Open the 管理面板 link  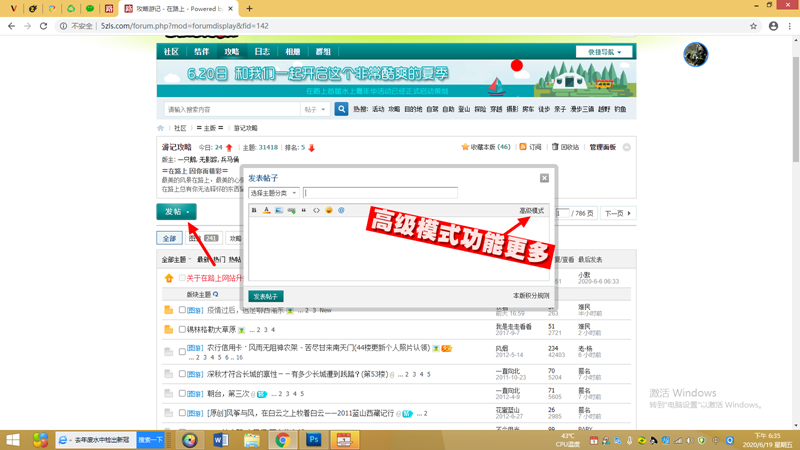(x=603, y=147)
